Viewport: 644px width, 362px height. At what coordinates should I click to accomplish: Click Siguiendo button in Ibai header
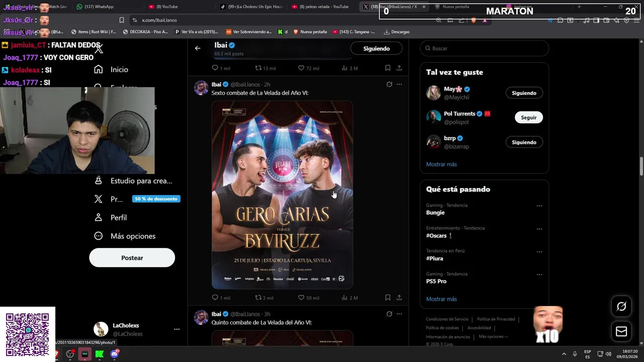pyautogui.click(x=376, y=48)
